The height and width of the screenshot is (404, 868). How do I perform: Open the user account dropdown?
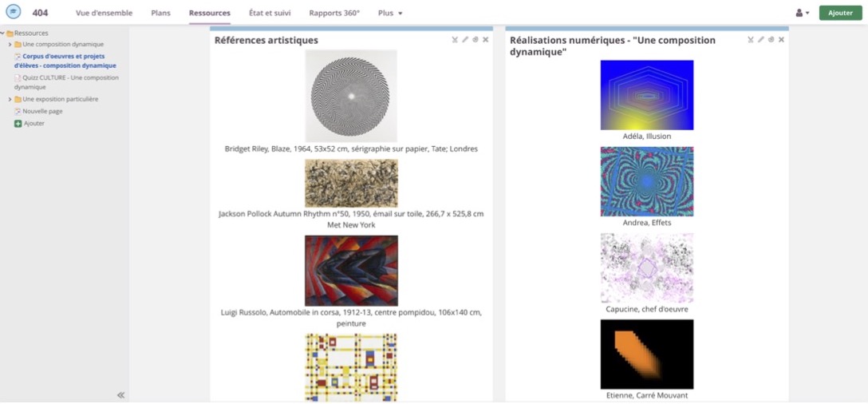pos(802,14)
